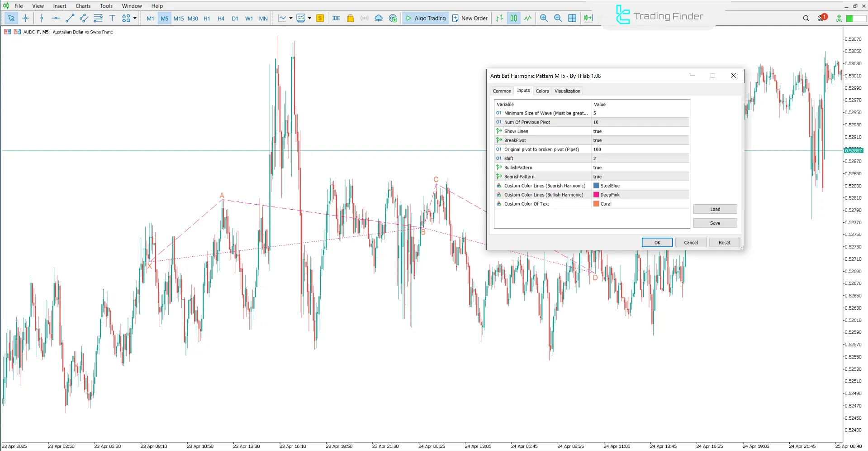Open the tile windows grid view
The width and height of the screenshot is (868, 451).
coord(572,18)
